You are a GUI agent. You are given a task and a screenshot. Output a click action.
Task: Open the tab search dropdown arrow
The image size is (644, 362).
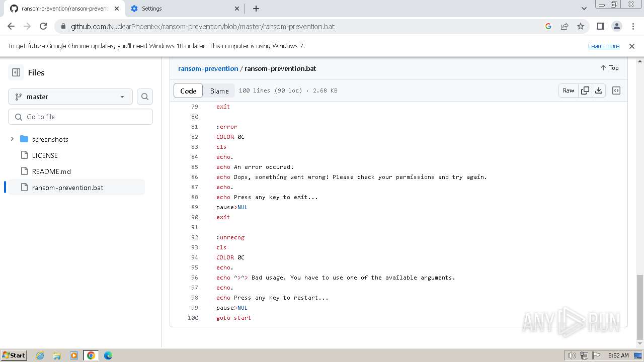tap(584, 9)
